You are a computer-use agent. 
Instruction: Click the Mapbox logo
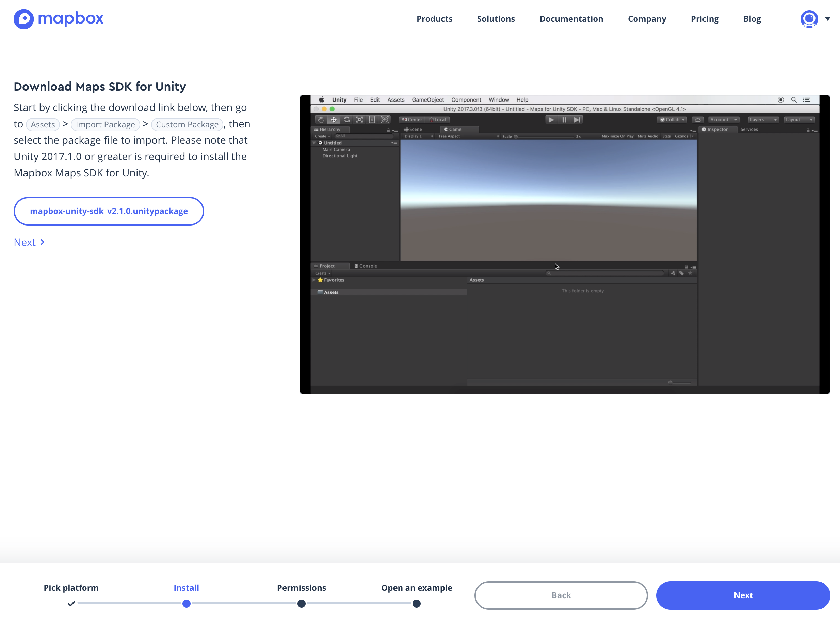[x=59, y=19]
